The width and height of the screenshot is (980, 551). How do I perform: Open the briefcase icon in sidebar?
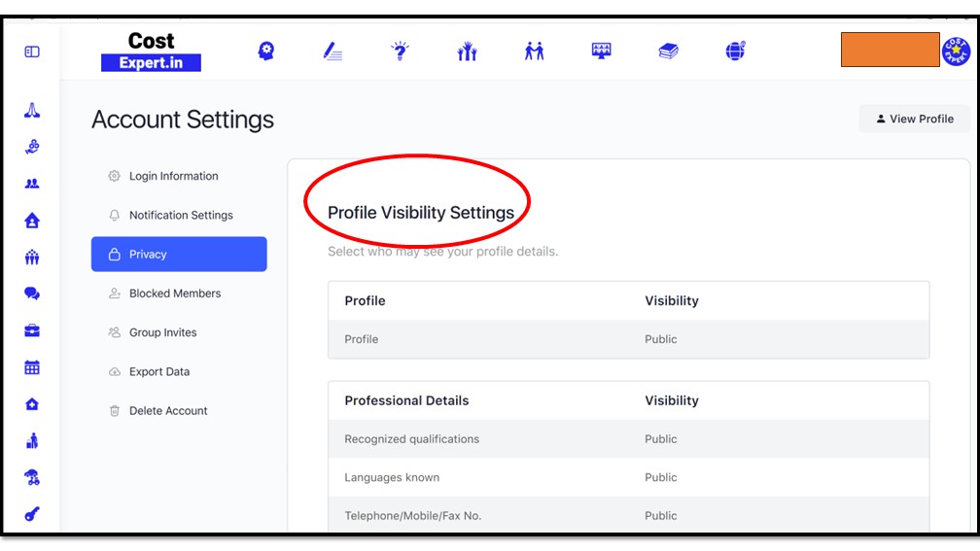[32, 330]
